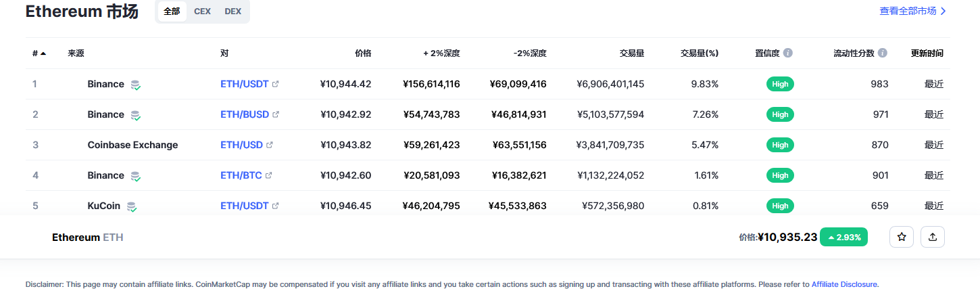This screenshot has height=291, width=980.
Task: Click the 置信度 info icon
Action: tap(788, 53)
